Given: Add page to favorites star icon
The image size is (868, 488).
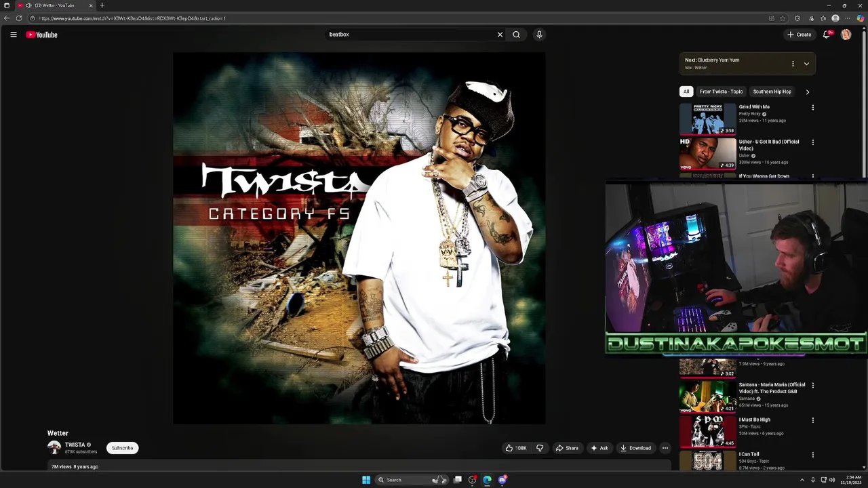Looking at the screenshot, I should click(x=783, y=18).
